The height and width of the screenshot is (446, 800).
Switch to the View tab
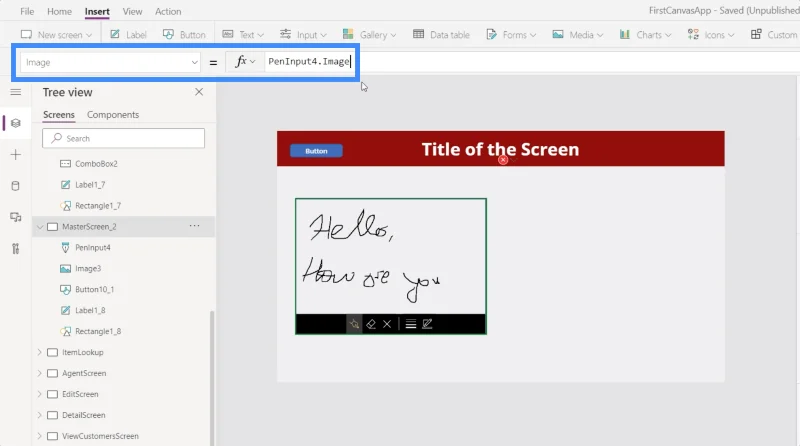[x=132, y=11]
